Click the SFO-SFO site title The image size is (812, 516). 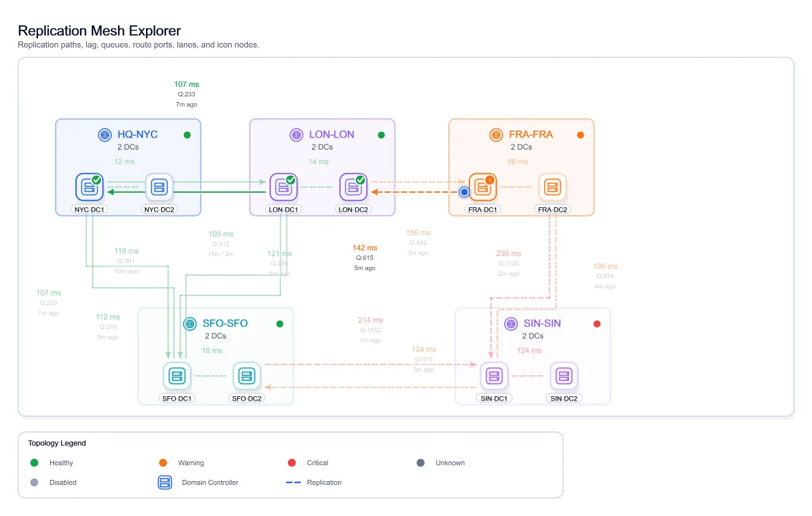click(x=225, y=323)
